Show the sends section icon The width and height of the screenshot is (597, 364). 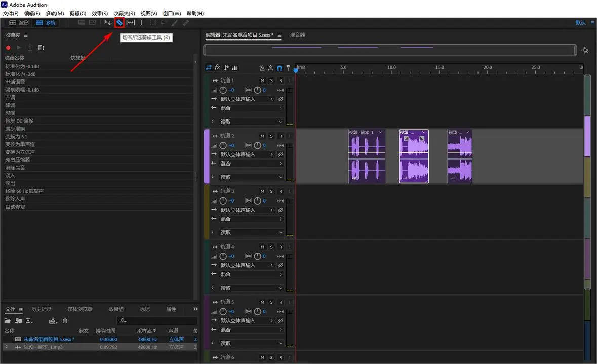[226, 68]
